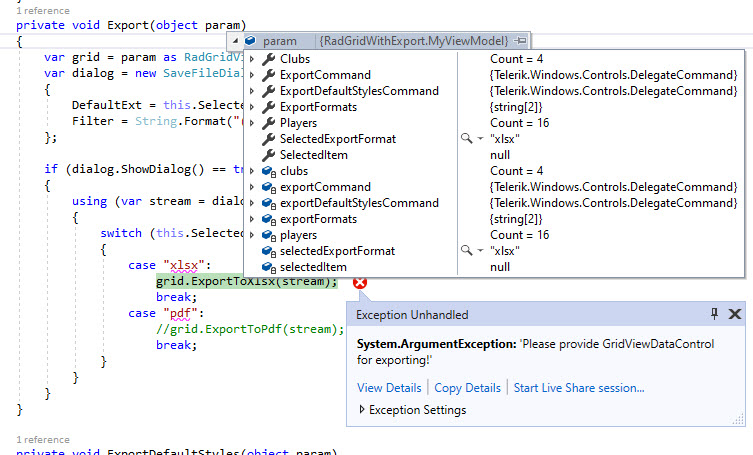The height and width of the screenshot is (455, 753).
Task: Open visualizer dropdown arrow for selectedExportFormat field
Action: (480, 251)
